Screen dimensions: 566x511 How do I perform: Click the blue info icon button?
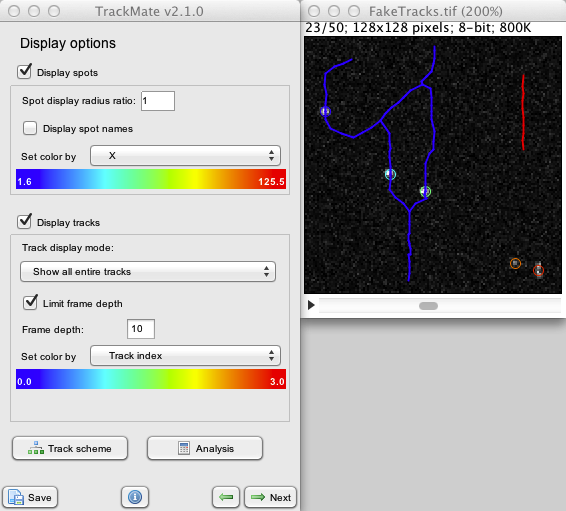click(135, 497)
